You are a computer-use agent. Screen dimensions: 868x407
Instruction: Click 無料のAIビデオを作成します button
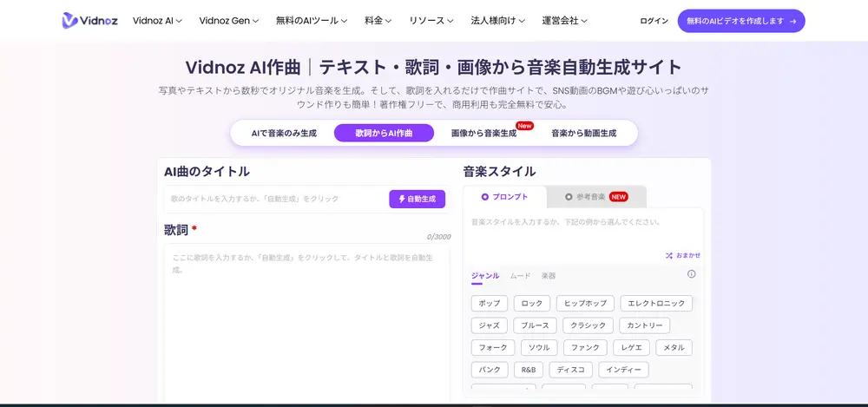[741, 21]
